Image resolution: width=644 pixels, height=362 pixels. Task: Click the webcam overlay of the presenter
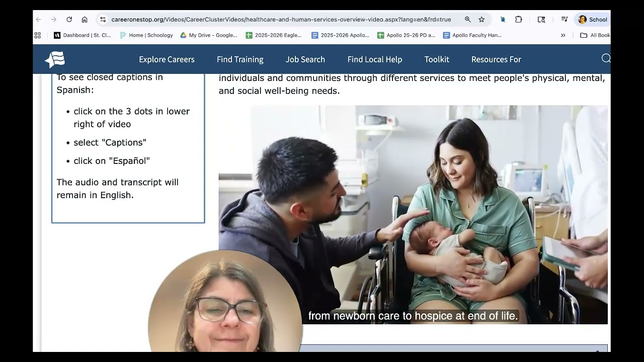pos(225,302)
